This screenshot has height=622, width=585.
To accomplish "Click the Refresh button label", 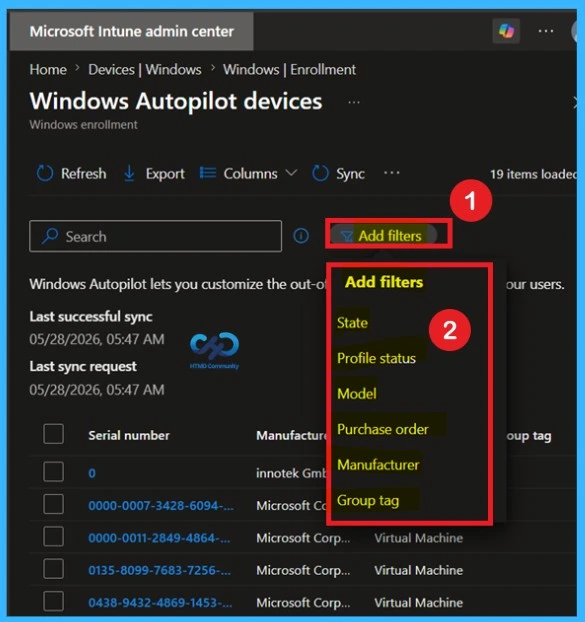I will point(84,174).
